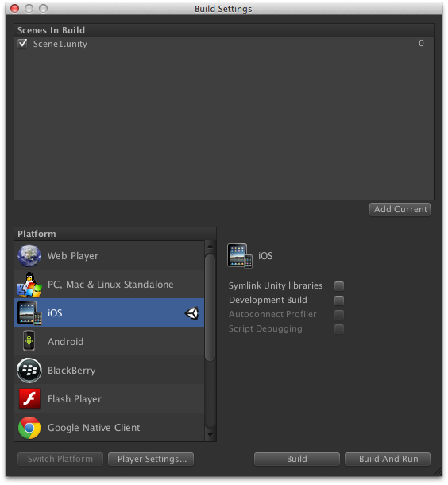The width and height of the screenshot is (448, 485).
Task: Click the platform list scroll up arrow
Action: coord(210,246)
